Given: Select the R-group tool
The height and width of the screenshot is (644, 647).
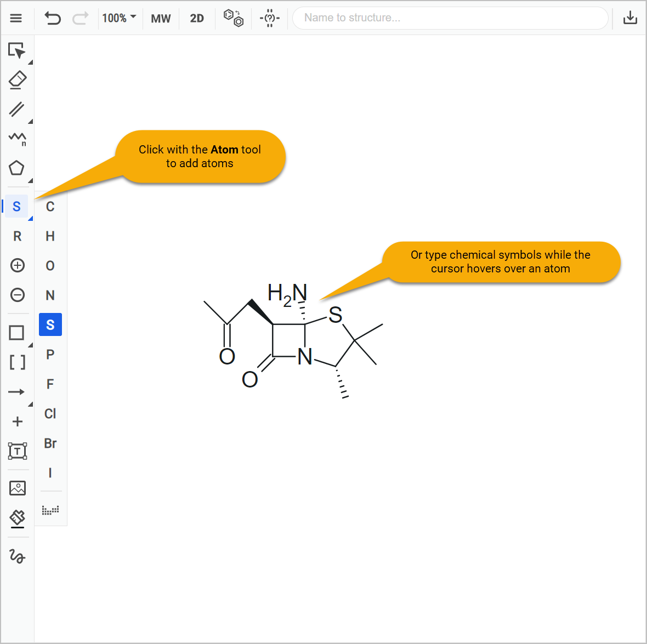Looking at the screenshot, I should pos(17,236).
